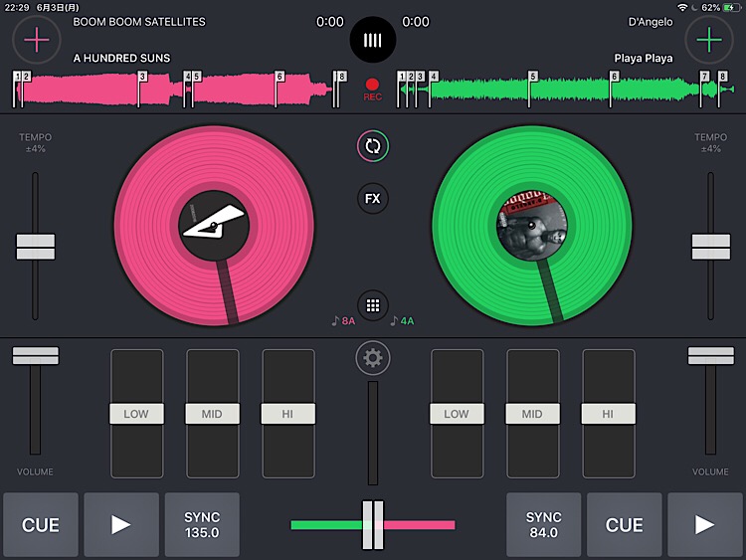Click the left deck CUE button
This screenshot has width=746, height=560.
[41, 525]
